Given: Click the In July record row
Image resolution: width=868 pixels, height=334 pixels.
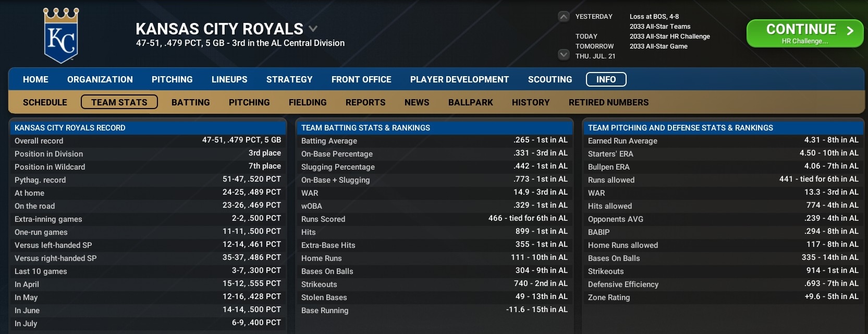Looking at the screenshot, I should 148,323.
